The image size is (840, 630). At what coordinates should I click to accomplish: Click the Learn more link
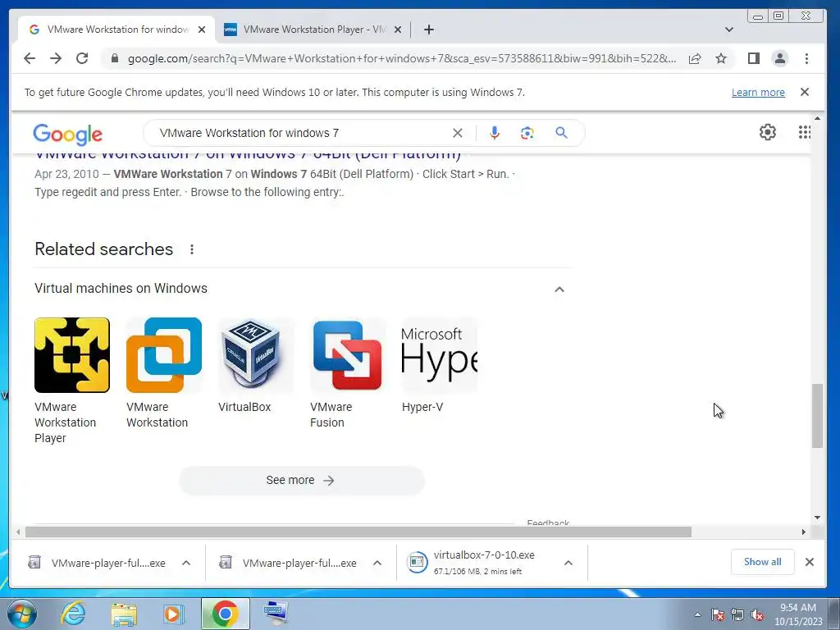click(x=758, y=92)
